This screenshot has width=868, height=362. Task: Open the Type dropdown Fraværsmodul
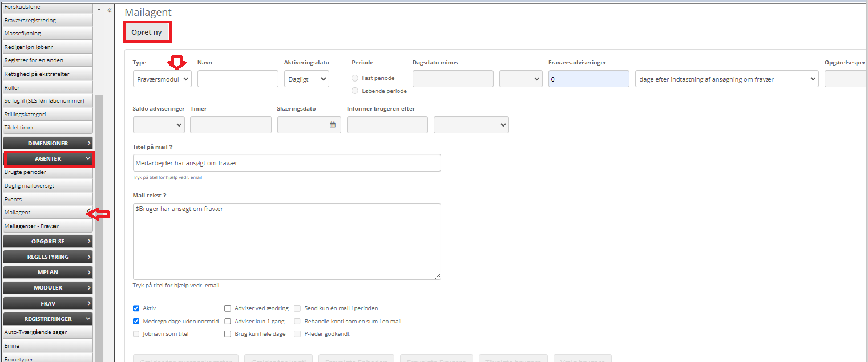tap(162, 79)
